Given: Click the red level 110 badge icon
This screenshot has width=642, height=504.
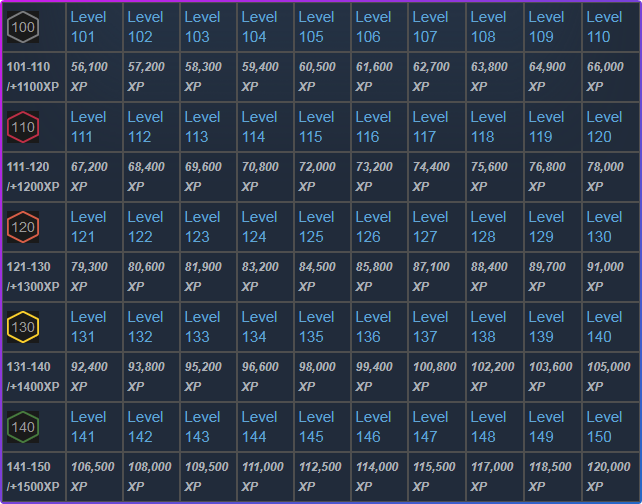Looking at the screenshot, I should point(22,127).
